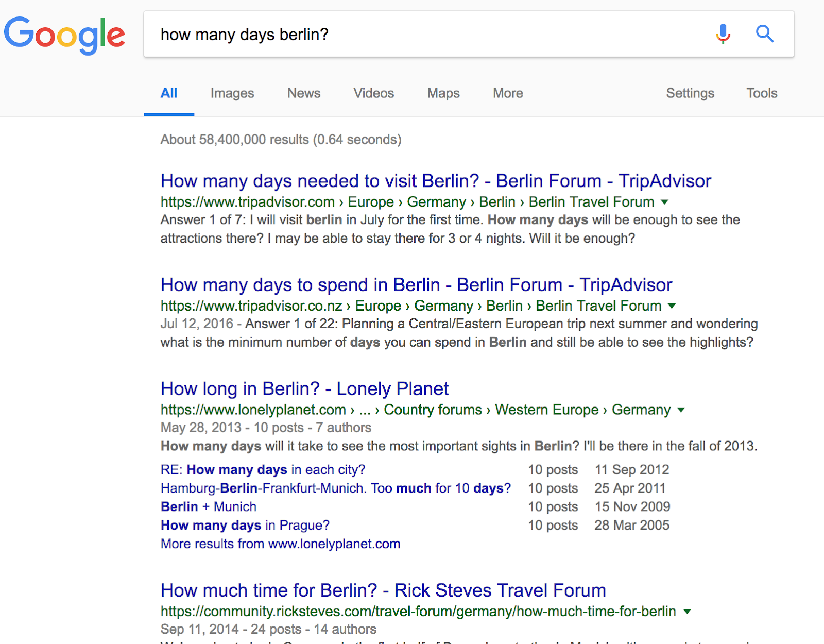824x644 pixels.
Task: Click 'May 28, 2013 - 10 posts - 7 authors' text
Action: coord(266,428)
